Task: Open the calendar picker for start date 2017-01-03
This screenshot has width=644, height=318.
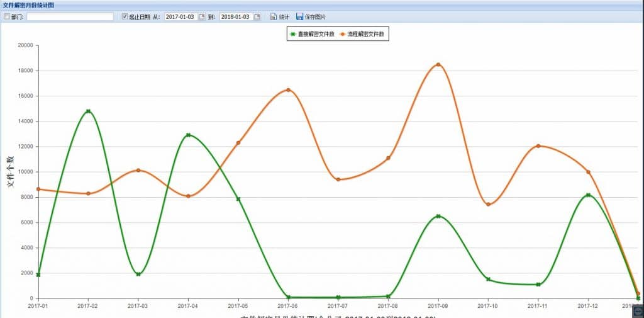Action: pyautogui.click(x=202, y=17)
